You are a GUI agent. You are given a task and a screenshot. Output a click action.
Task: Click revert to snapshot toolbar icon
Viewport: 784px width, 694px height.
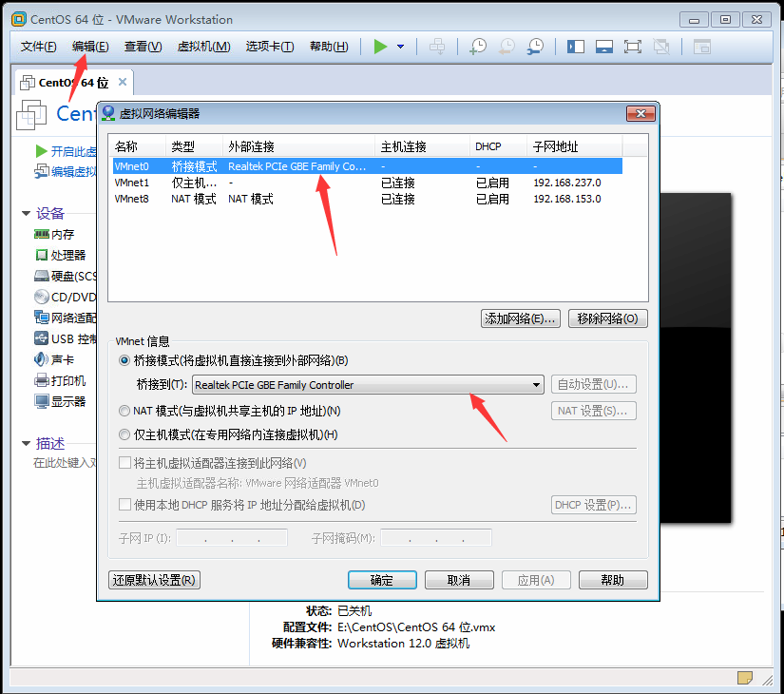pyautogui.click(x=507, y=47)
